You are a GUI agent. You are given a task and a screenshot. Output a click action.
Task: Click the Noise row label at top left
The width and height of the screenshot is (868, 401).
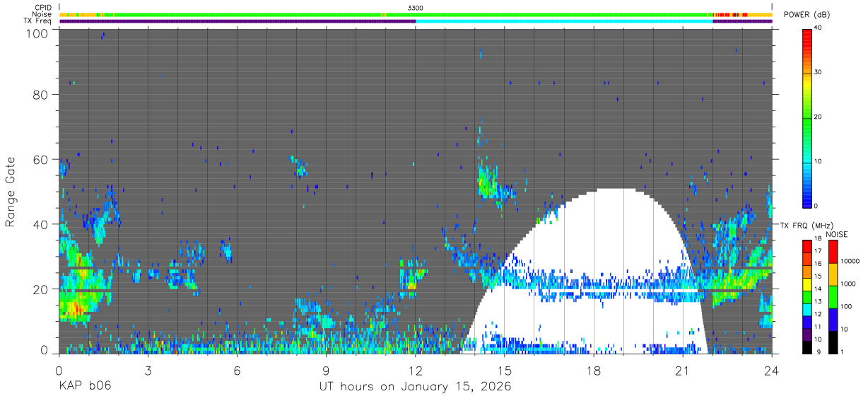[42, 14]
